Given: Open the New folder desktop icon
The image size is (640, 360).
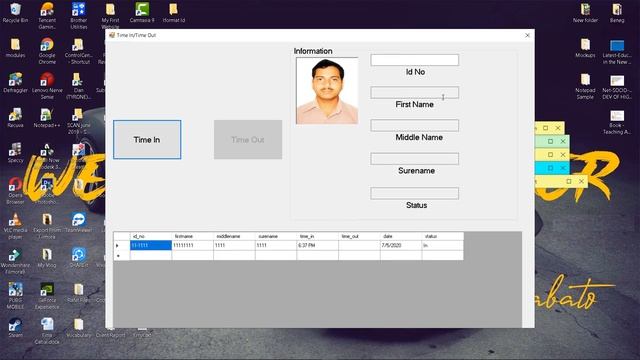Looking at the screenshot, I should coord(585,13).
